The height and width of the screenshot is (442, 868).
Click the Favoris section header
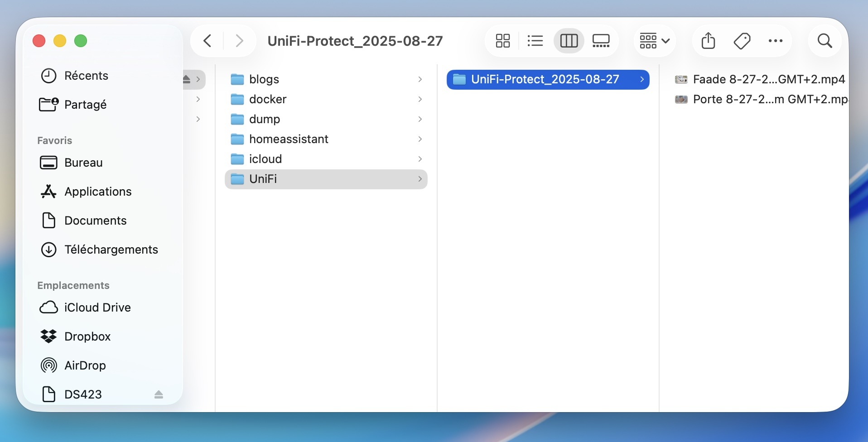[55, 140]
